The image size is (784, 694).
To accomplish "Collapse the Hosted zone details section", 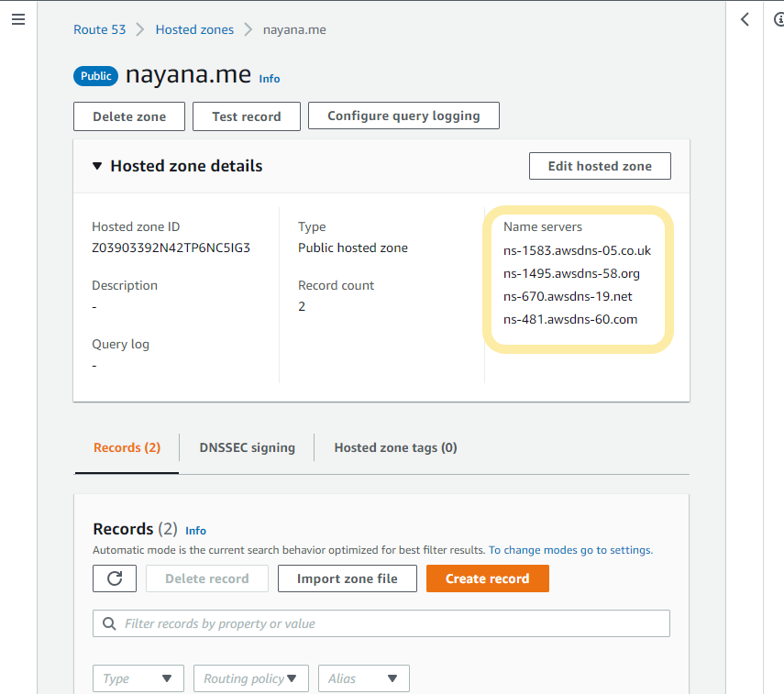I will click(97, 166).
